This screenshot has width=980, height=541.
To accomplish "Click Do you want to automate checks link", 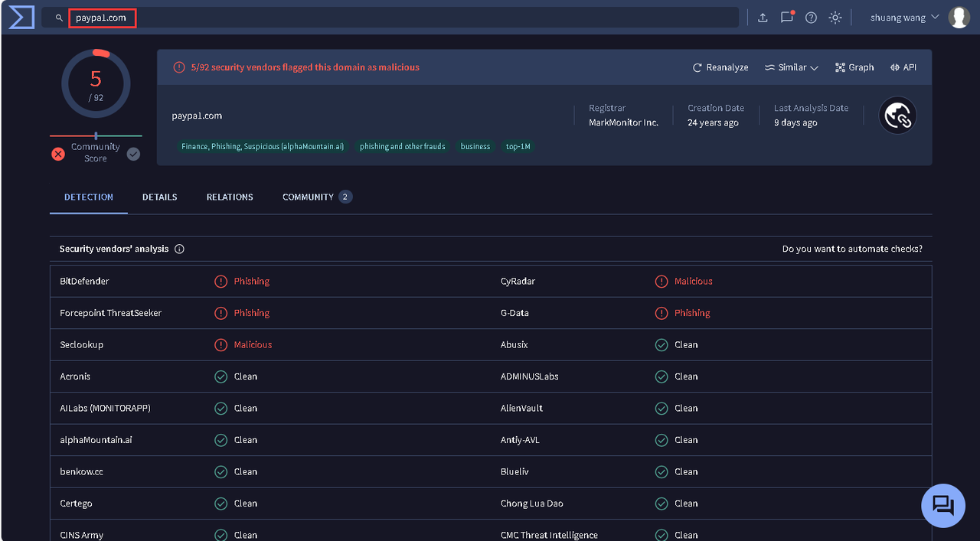I will click(852, 249).
